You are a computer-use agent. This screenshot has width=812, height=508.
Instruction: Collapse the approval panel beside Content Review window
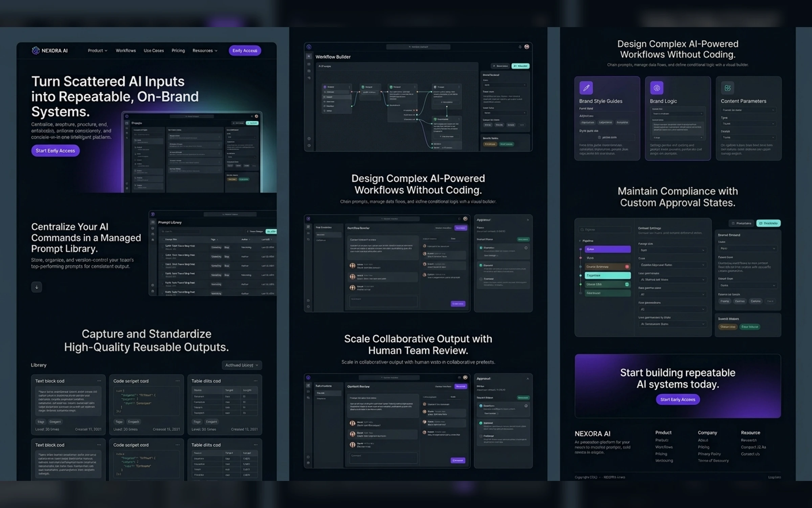[x=527, y=378]
